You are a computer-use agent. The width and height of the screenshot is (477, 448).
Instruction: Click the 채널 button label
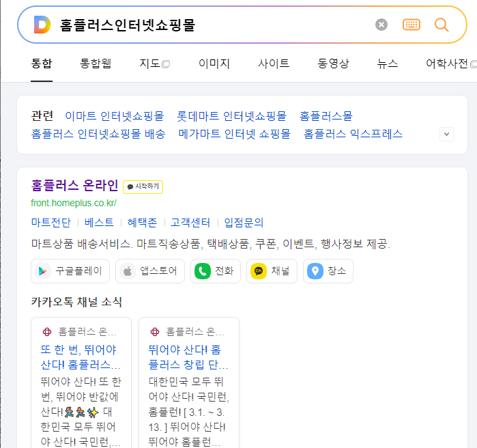(280, 271)
